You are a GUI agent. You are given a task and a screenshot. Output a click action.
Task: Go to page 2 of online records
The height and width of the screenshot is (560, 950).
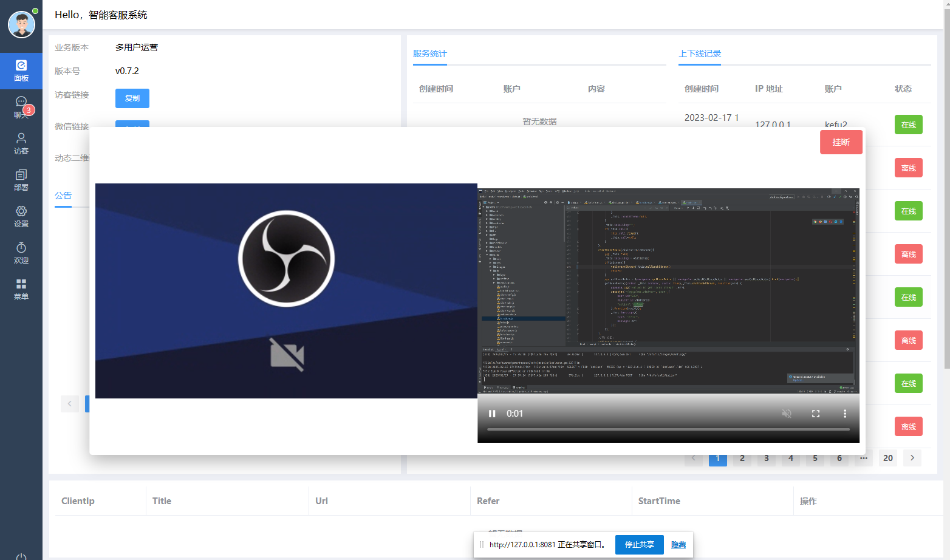pyautogui.click(x=742, y=458)
